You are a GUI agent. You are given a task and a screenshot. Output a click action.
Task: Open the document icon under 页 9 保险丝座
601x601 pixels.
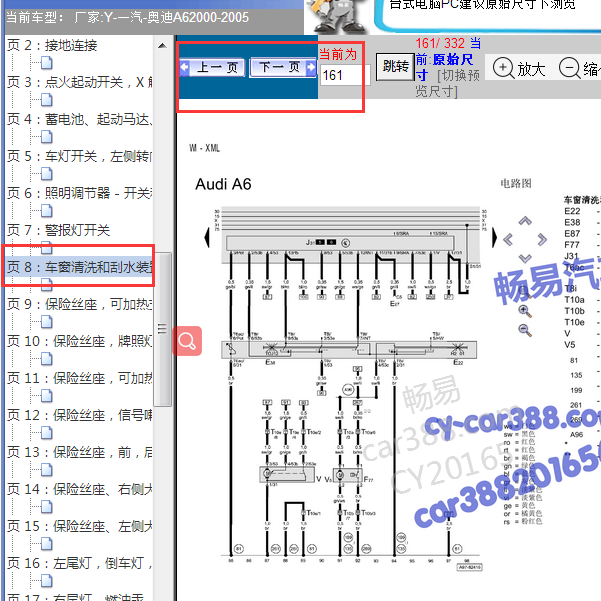coord(46,322)
